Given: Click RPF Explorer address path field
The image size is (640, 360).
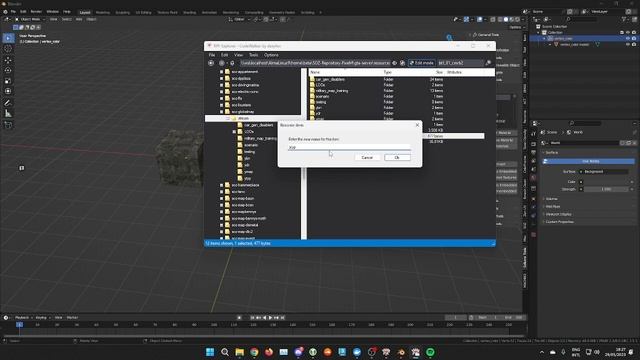Looking at the screenshot, I should 315,63.
